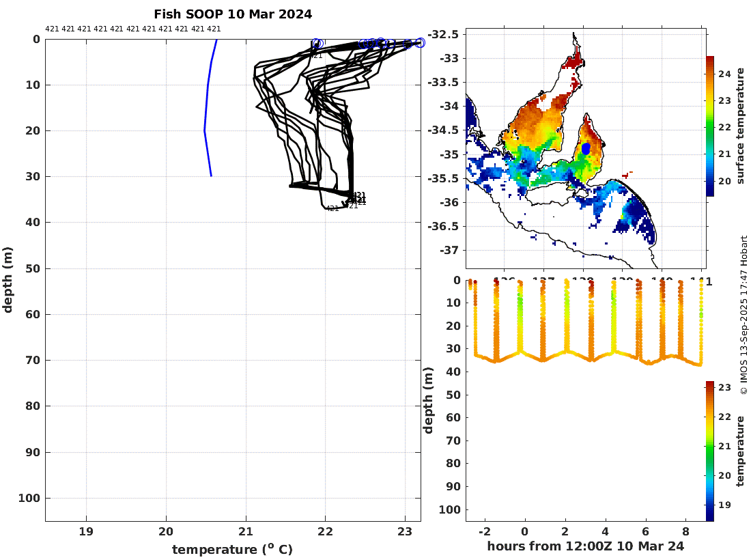Viewport: 751px width, 560px height.
Task: Click the blue climatology curve in the profile plot
Action: coord(209,108)
